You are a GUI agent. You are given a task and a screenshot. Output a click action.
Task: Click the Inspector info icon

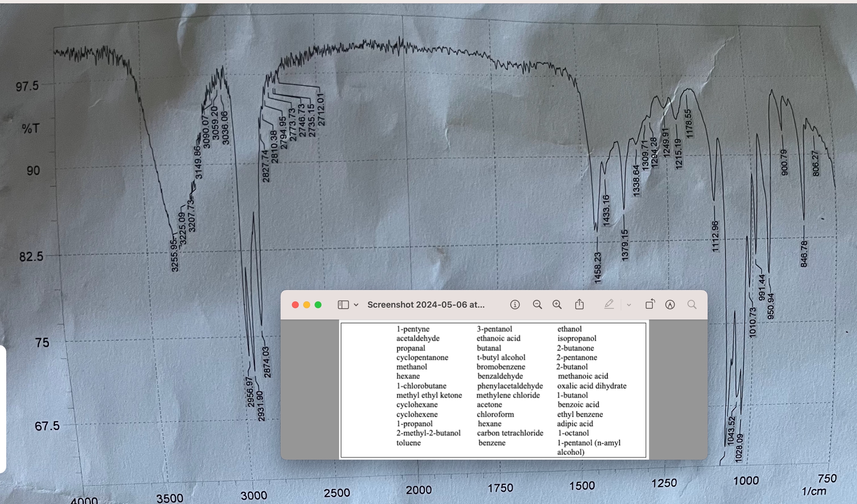click(515, 305)
